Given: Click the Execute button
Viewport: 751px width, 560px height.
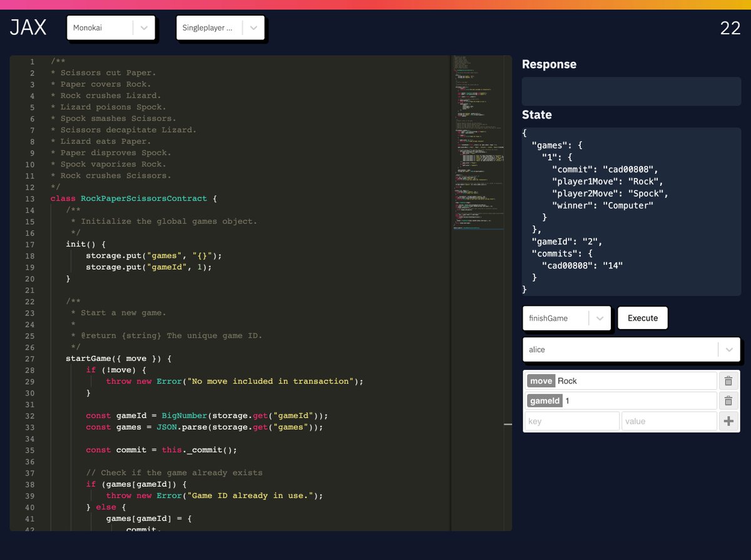Looking at the screenshot, I should (x=643, y=318).
